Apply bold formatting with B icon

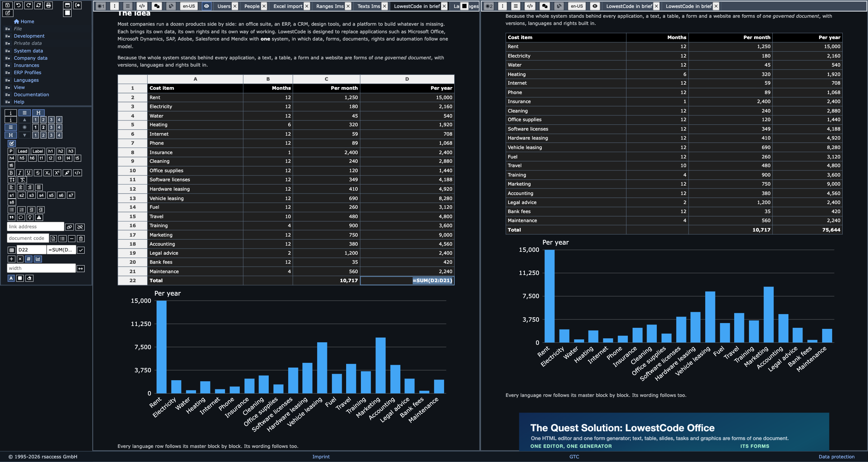point(11,173)
